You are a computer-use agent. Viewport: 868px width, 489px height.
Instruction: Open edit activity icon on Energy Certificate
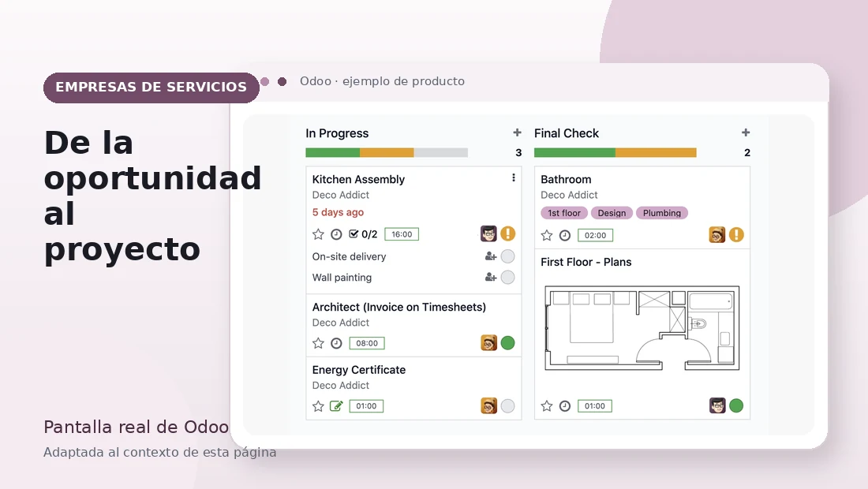[337, 406]
